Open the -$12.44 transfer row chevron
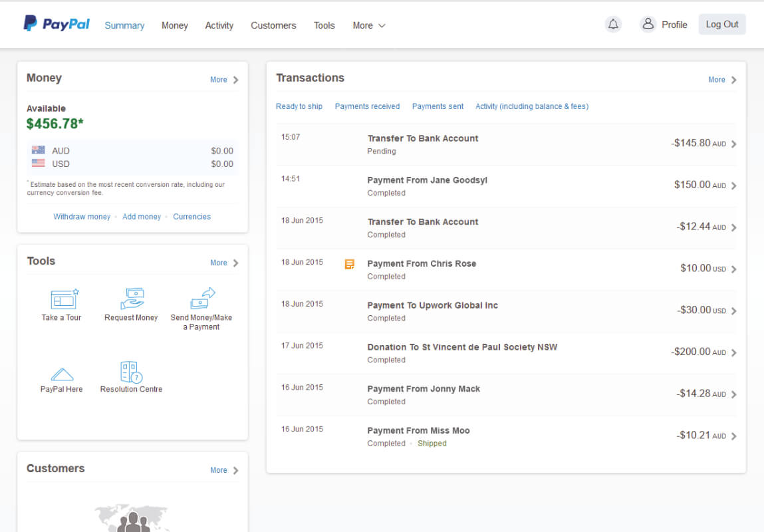Viewport: 764px width, 532px height. click(734, 227)
